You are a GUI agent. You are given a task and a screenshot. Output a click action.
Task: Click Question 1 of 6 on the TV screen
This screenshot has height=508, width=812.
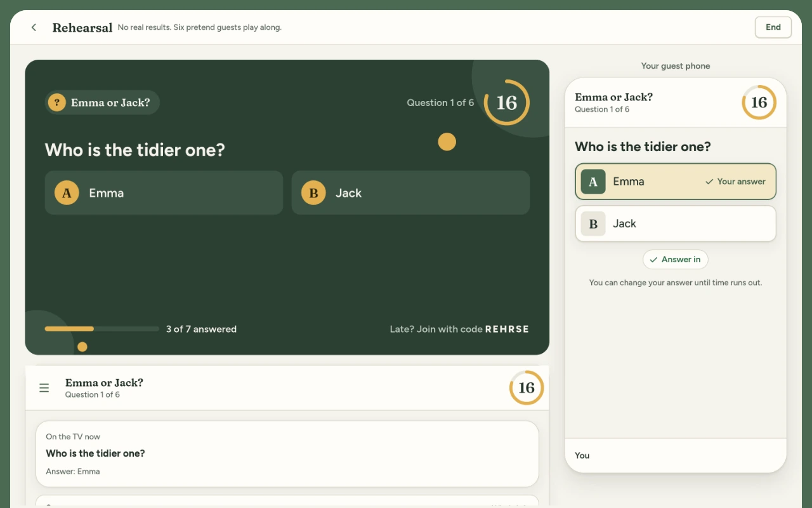(440, 103)
